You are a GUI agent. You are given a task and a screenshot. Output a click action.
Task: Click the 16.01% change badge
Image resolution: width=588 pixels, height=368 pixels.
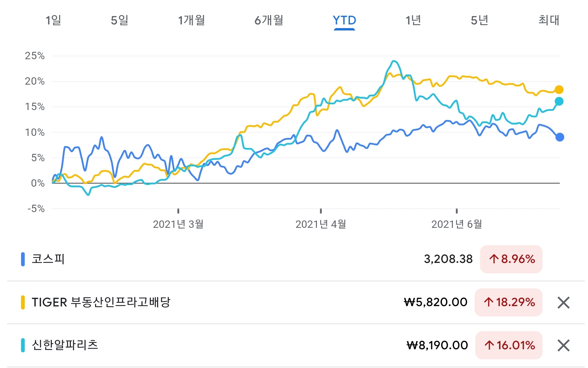pos(509,345)
